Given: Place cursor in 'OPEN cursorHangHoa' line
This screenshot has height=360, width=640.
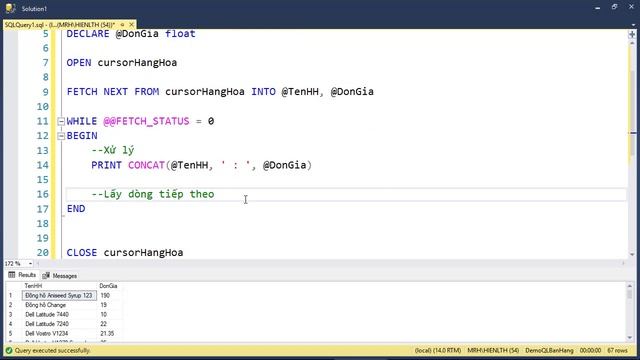Looking at the screenshot, I should 122,63.
